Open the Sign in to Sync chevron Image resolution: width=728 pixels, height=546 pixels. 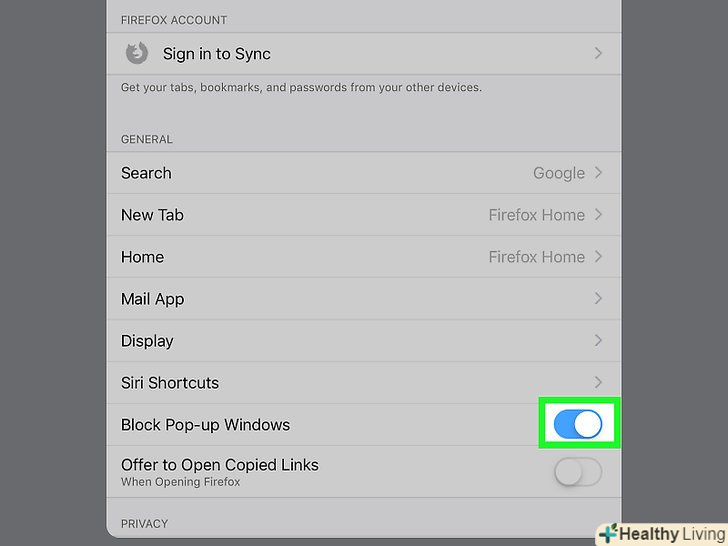pos(598,53)
